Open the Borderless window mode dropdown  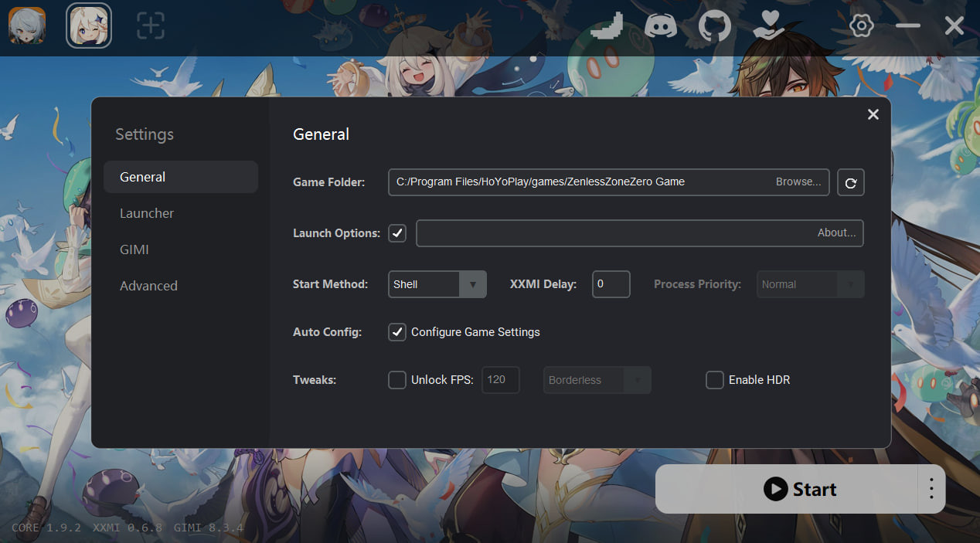point(597,380)
